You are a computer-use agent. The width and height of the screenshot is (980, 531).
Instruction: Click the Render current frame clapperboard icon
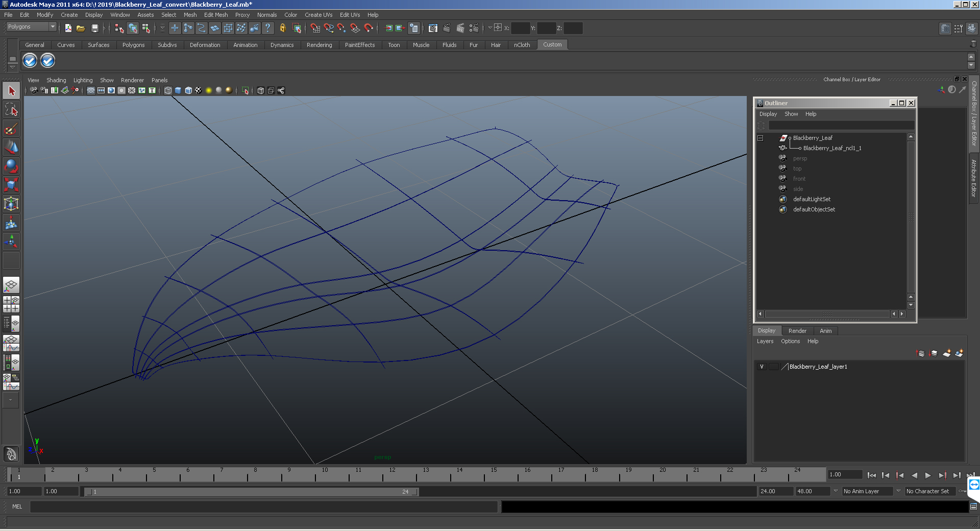pos(447,28)
